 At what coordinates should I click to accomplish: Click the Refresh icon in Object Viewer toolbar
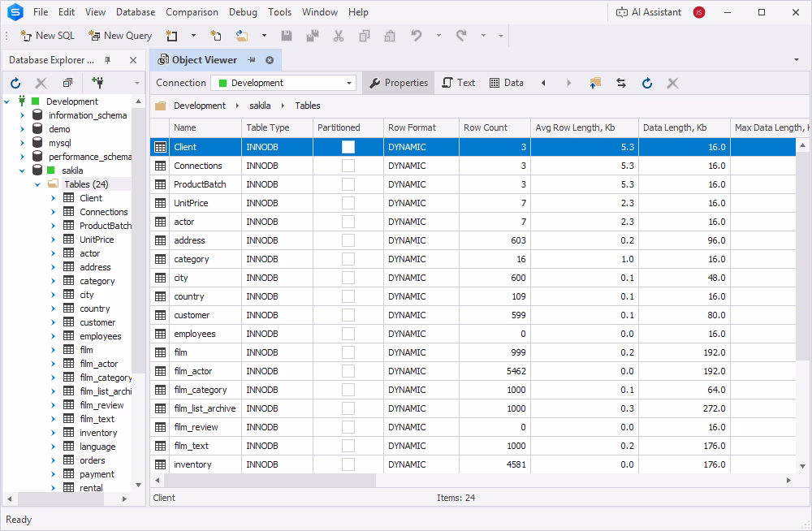tap(647, 83)
